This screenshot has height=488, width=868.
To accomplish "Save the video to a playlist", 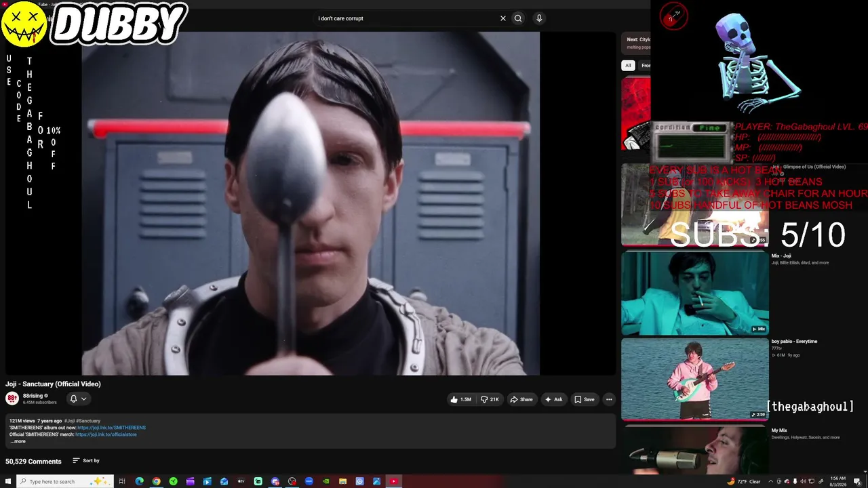I will coord(585,399).
